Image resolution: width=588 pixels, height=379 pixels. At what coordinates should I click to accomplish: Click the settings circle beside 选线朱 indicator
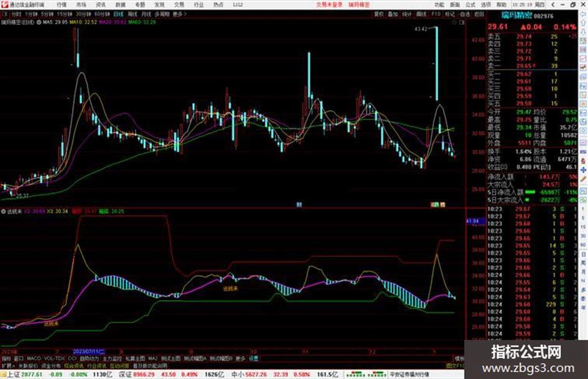(x=4, y=211)
